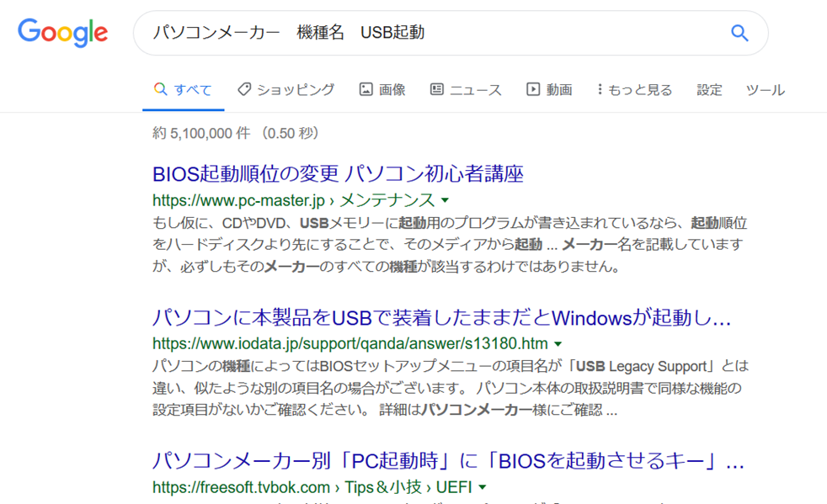Switch to the 動画 tab
The width and height of the screenshot is (827, 504).
(549, 90)
